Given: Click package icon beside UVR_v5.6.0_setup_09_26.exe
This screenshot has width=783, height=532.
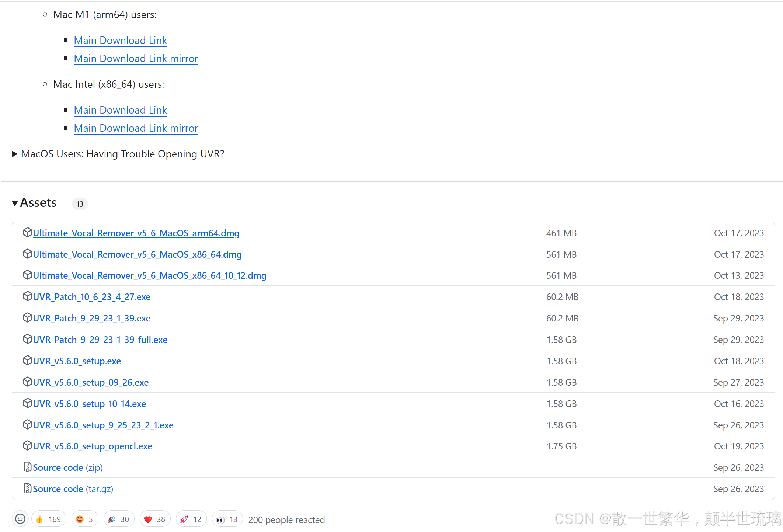Looking at the screenshot, I should [27, 382].
